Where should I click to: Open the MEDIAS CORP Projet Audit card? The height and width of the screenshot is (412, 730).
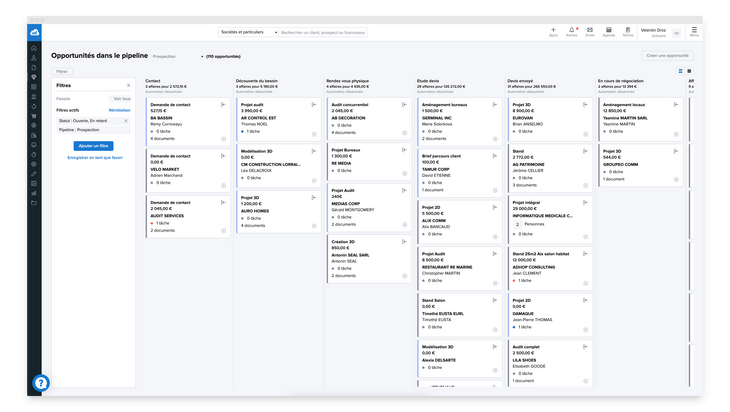368,208
